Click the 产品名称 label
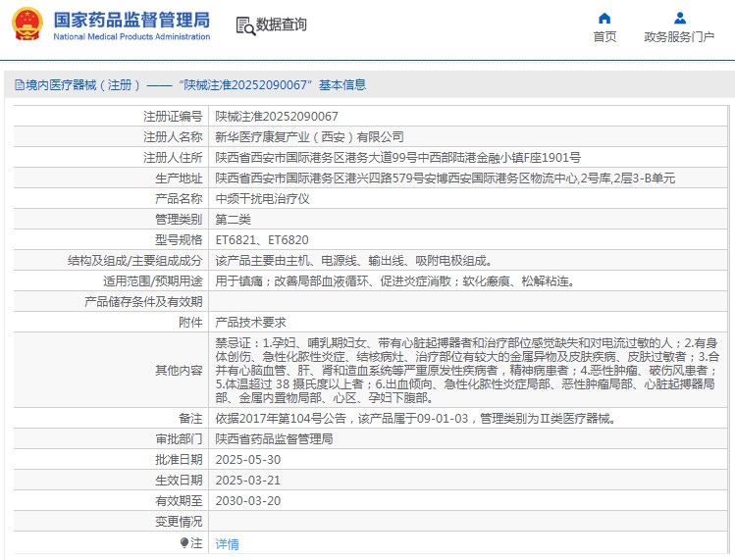 tap(179, 199)
